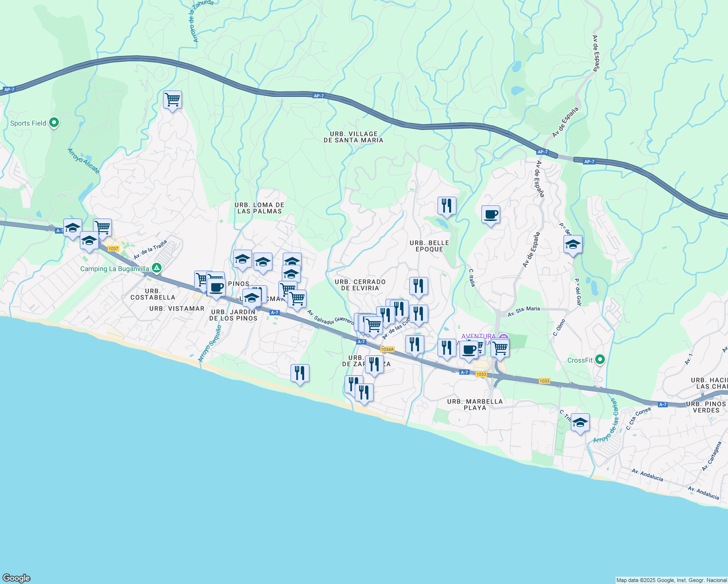This screenshot has height=584, width=728.
Task: Click the Urb. Village de Santa Maria label
Action: tap(354, 137)
